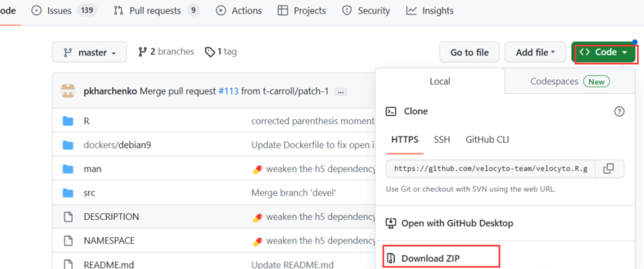Image resolution: width=644 pixels, height=269 pixels.
Task: Click the NAMESPACE file icon
Action: click(68, 241)
